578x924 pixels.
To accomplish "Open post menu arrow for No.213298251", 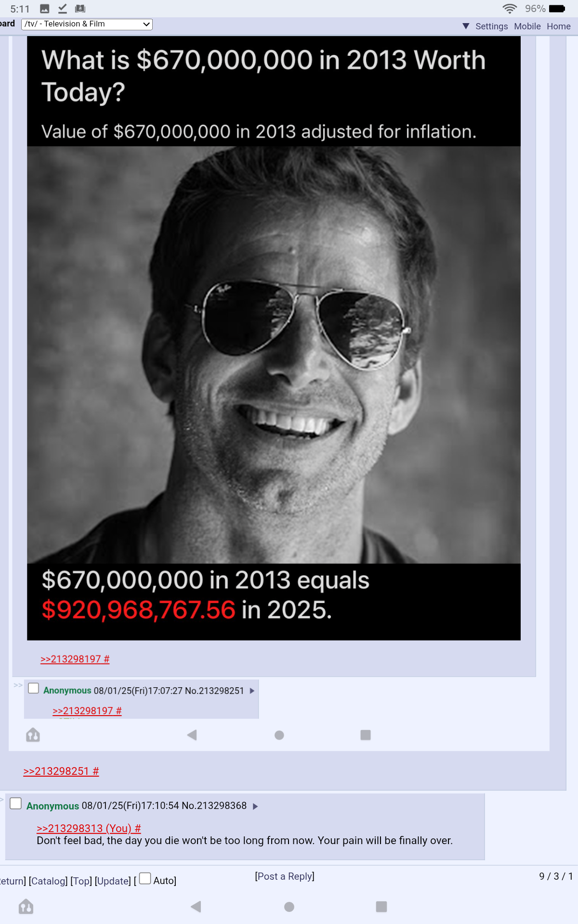I will (x=252, y=691).
